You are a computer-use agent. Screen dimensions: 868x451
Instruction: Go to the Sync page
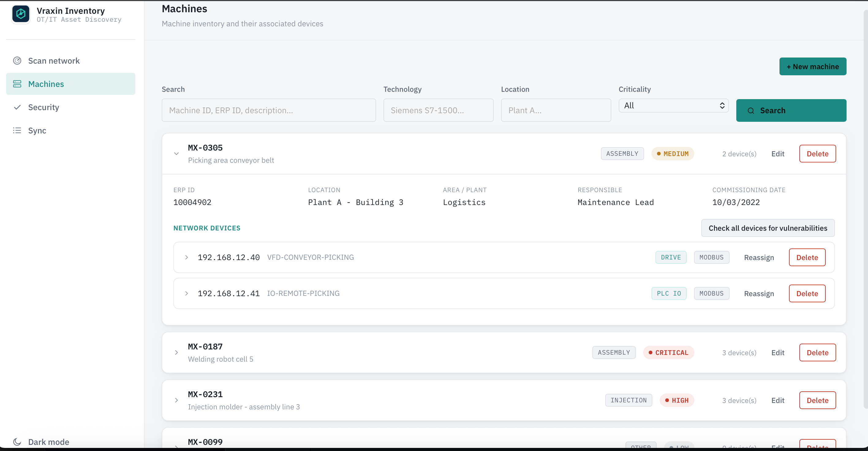coord(71,130)
